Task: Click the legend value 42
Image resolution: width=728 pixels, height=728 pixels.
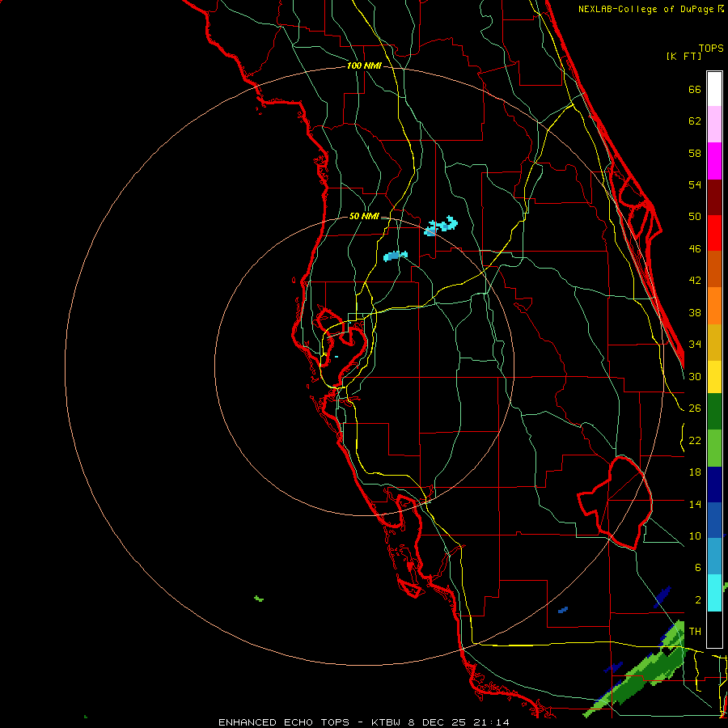Action: tap(695, 280)
